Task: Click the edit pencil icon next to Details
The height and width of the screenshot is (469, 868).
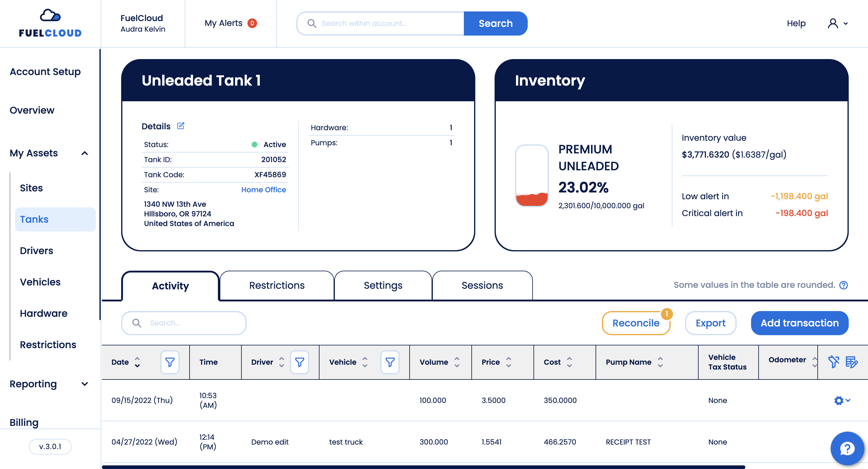Action: click(181, 126)
